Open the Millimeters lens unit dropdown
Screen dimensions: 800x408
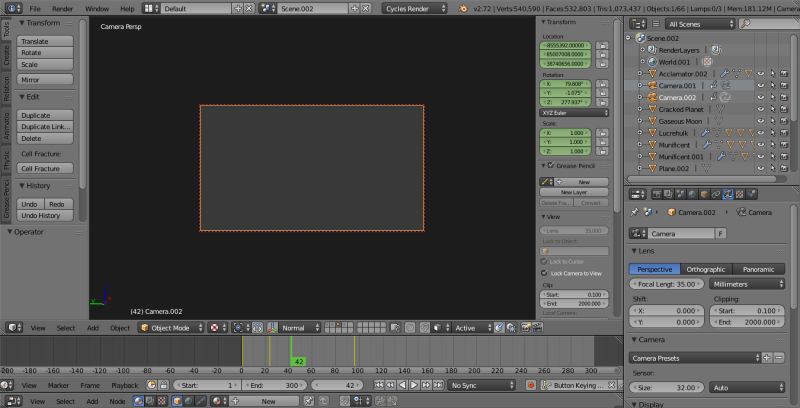(x=747, y=284)
